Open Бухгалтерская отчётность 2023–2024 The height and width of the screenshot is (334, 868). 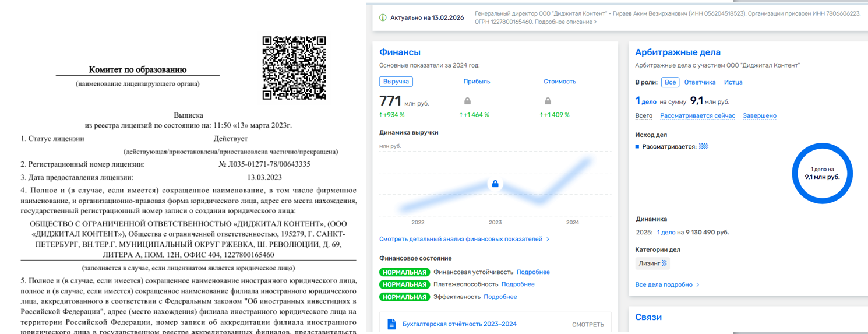click(459, 324)
